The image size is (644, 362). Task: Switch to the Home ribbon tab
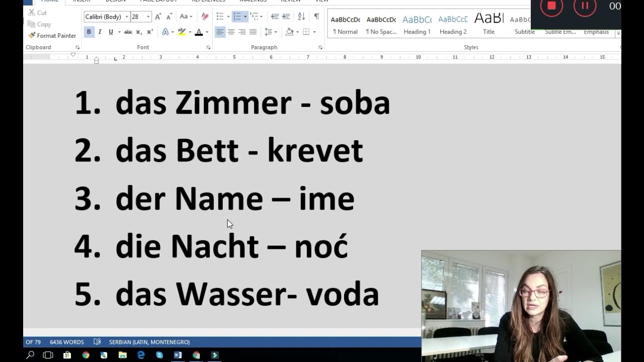[x=50, y=2]
